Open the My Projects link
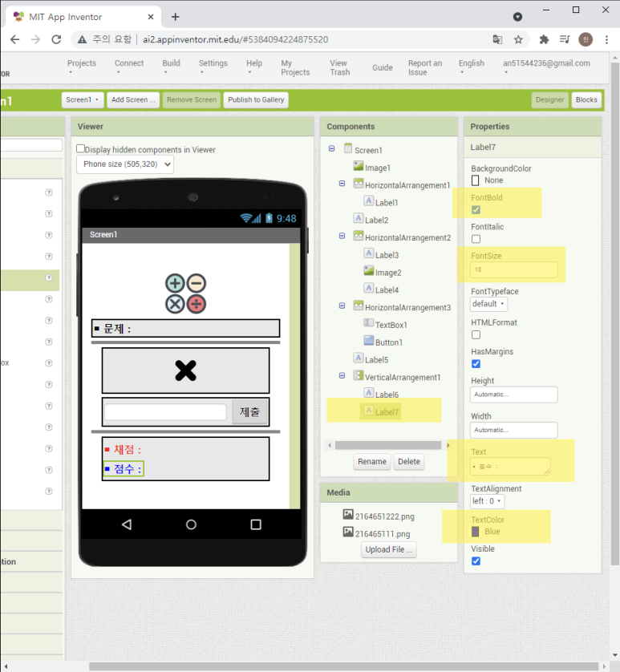This screenshot has height=672, width=620. pos(295,67)
